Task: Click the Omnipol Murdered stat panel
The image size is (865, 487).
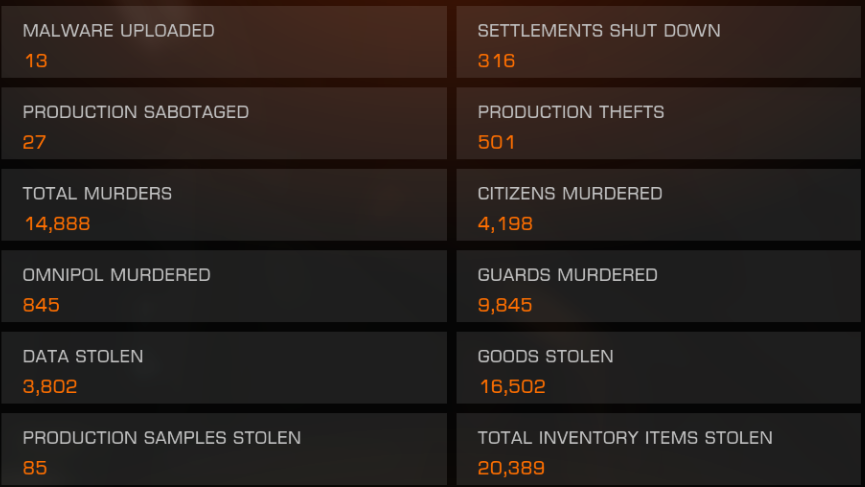Action: tap(224, 286)
